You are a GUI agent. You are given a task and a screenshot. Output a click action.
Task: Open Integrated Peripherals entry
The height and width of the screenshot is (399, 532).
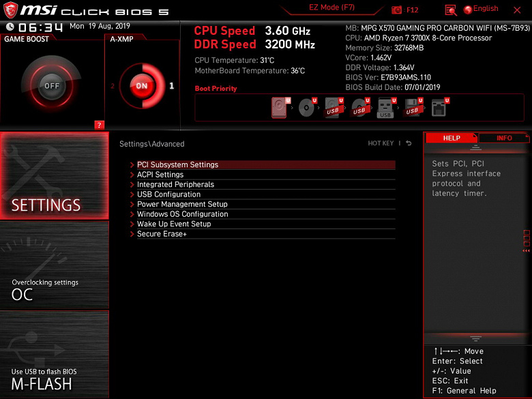coord(266,185)
